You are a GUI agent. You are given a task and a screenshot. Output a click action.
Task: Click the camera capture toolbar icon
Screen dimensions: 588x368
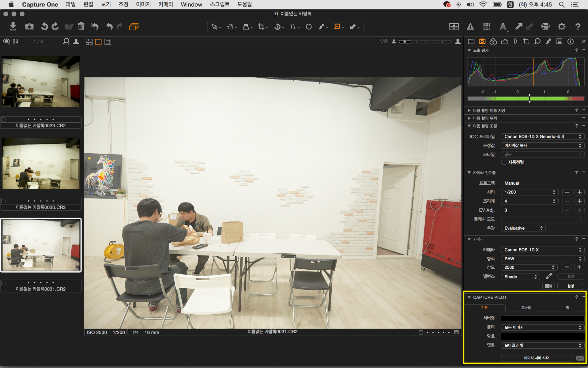point(29,26)
